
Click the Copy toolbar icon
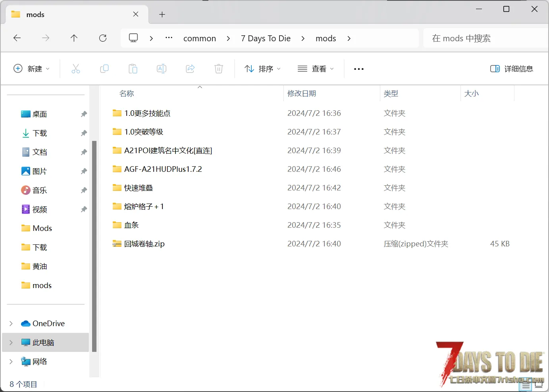104,69
